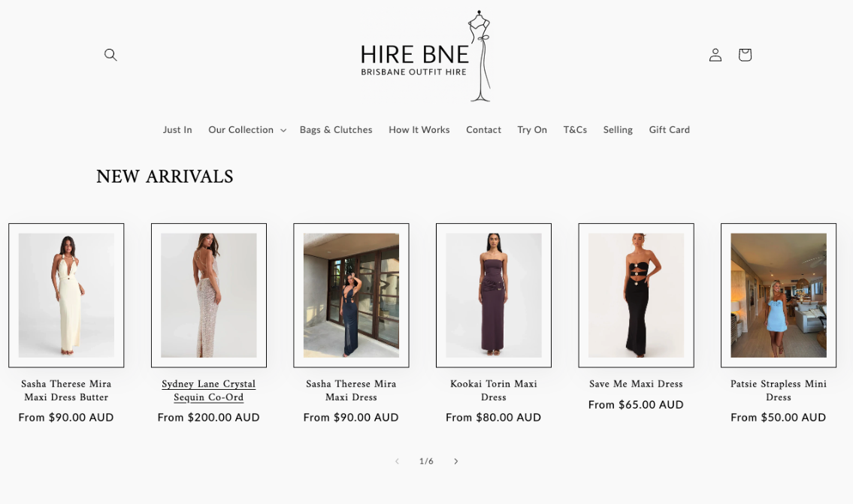Open the search magnifier icon

coord(110,54)
